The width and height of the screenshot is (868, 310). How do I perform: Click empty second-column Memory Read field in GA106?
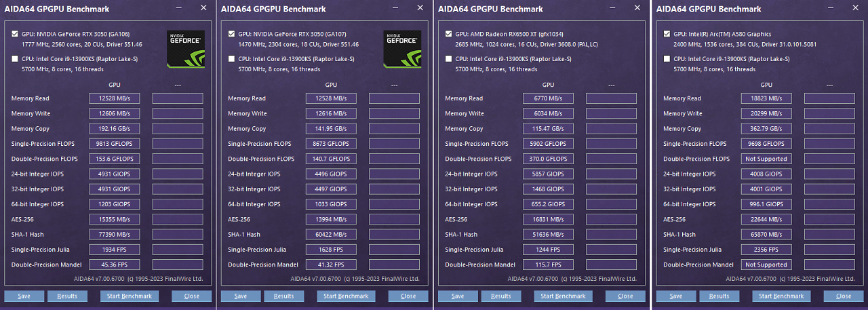pyautogui.click(x=178, y=98)
